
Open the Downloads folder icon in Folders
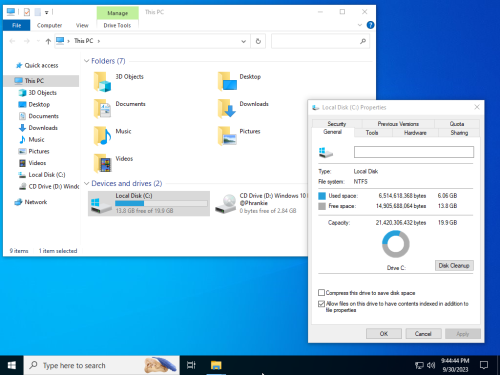click(227, 109)
